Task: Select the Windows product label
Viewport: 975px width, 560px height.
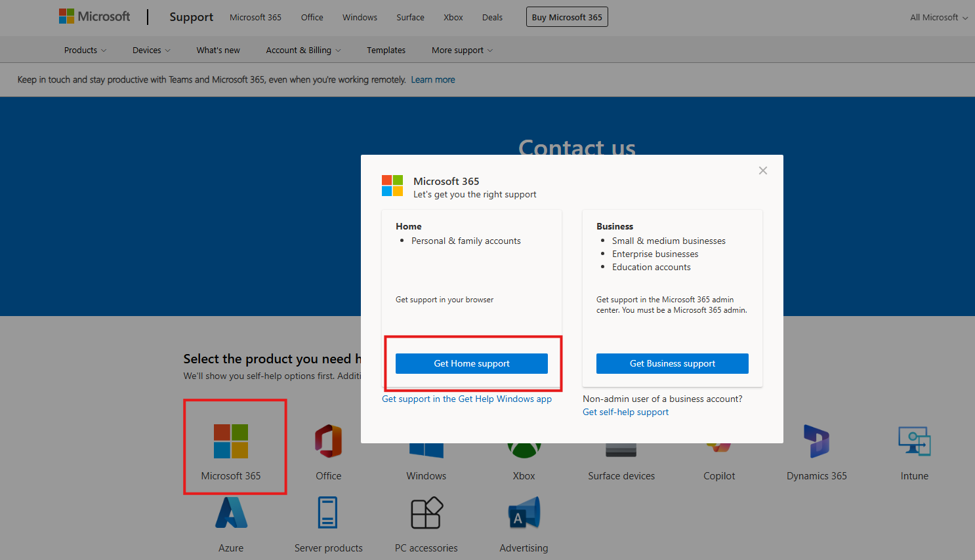Action: pos(426,476)
